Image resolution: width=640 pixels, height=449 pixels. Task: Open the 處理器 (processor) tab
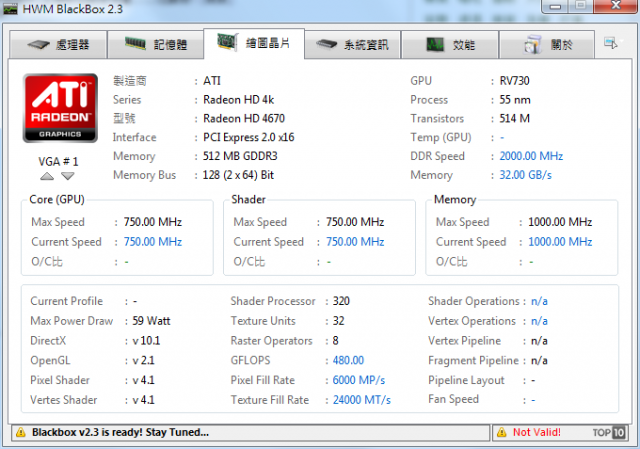point(58,44)
